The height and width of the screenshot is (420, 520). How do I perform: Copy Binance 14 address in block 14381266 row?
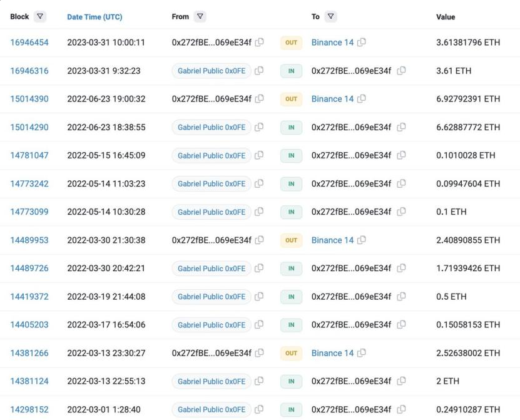pos(362,352)
